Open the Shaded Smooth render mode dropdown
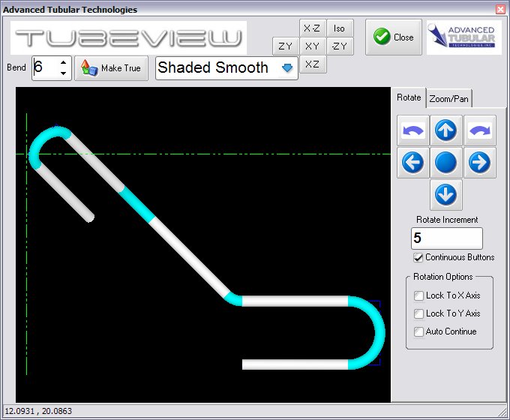 (x=286, y=68)
